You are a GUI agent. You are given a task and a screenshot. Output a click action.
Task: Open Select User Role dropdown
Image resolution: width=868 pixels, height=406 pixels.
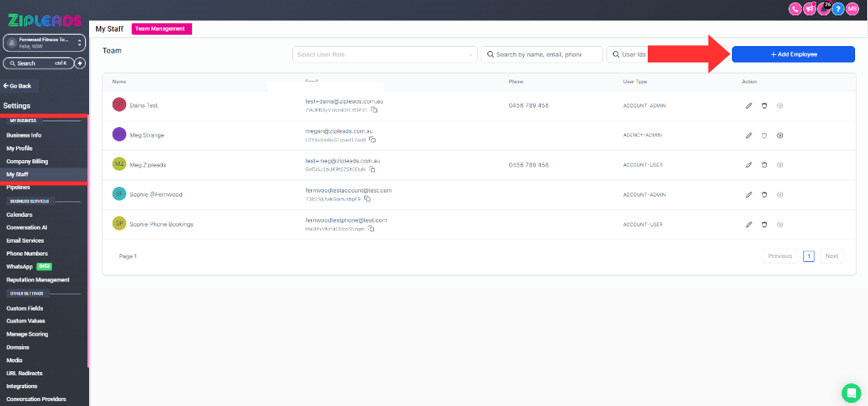[385, 54]
